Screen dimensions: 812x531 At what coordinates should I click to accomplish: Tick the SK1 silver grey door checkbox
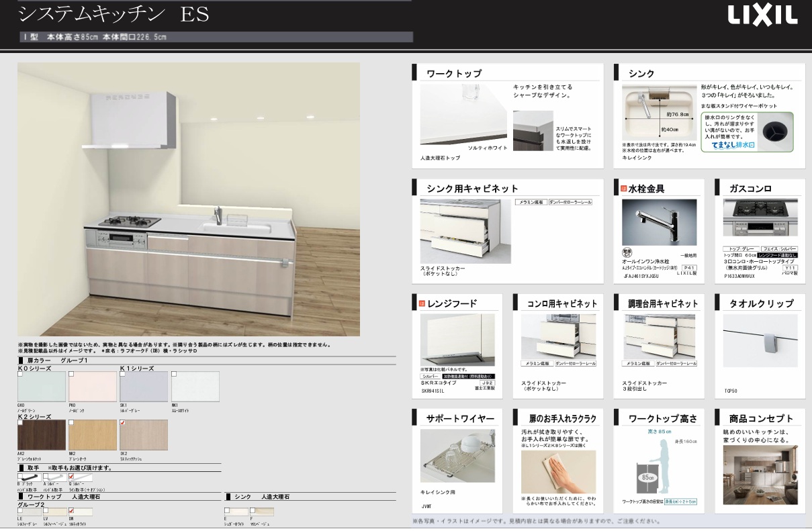coord(123,374)
